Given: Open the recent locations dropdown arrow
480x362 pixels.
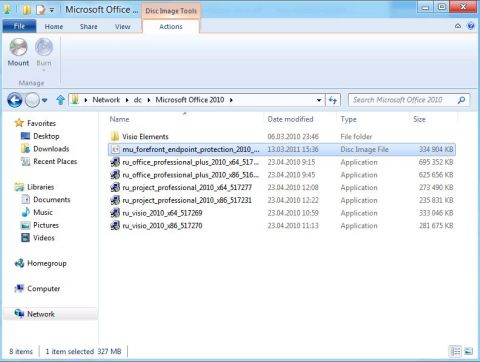Looking at the screenshot, I should 45,100.
